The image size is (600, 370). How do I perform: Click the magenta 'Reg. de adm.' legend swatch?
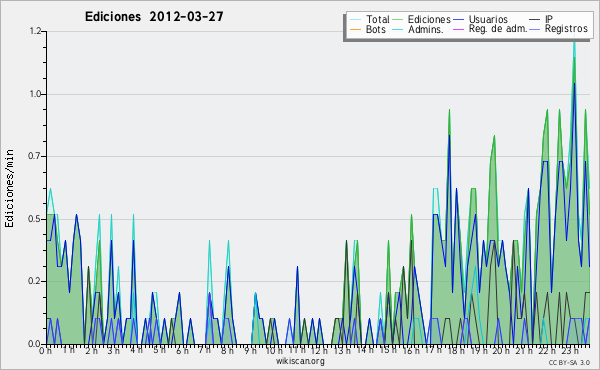pos(458,29)
